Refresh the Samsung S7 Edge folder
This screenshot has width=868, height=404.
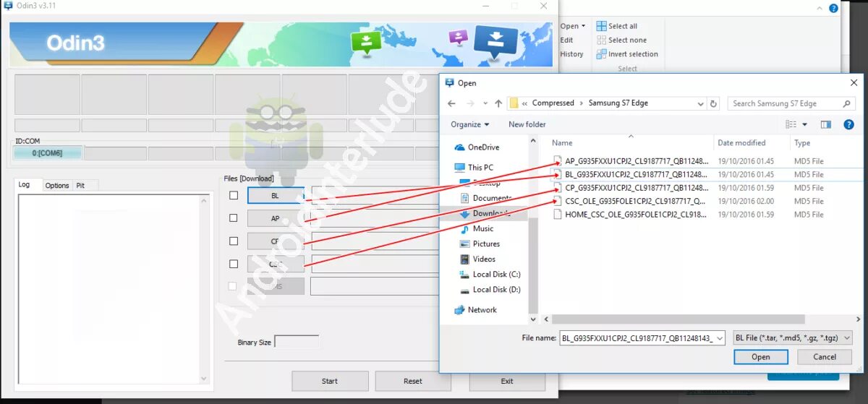pyautogui.click(x=714, y=103)
